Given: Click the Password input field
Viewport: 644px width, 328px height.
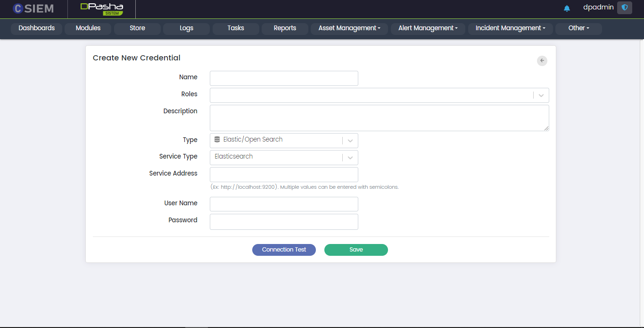Looking at the screenshot, I should [284, 222].
